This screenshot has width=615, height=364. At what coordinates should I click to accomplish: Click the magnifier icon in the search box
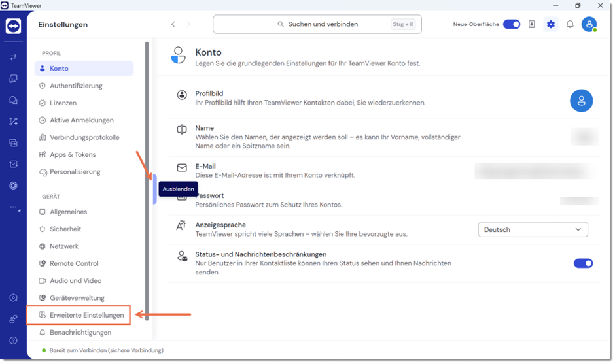(x=281, y=24)
